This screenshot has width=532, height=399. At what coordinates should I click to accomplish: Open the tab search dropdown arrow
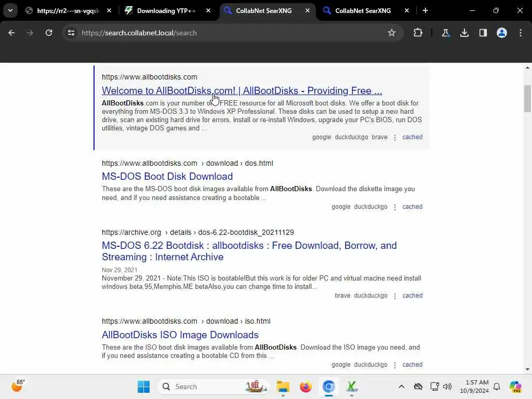10,10
